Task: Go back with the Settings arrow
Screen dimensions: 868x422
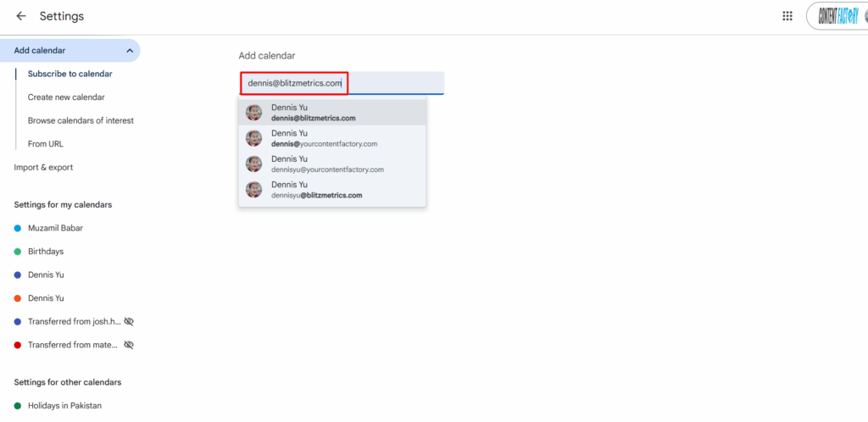Action: pyautogui.click(x=21, y=16)
